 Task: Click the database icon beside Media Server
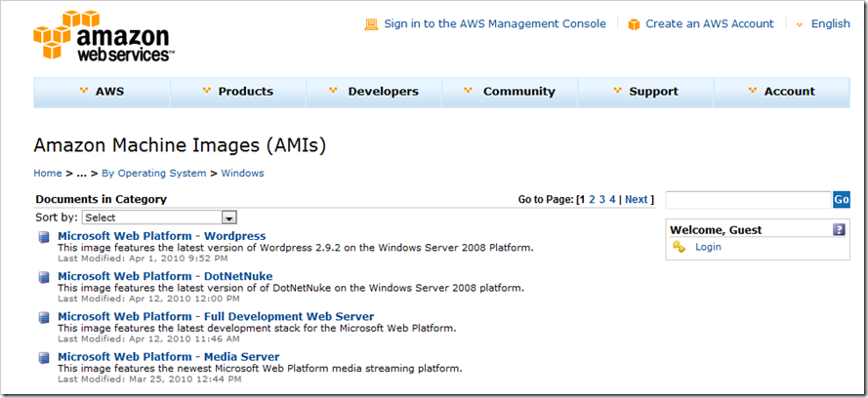[44, 358]
